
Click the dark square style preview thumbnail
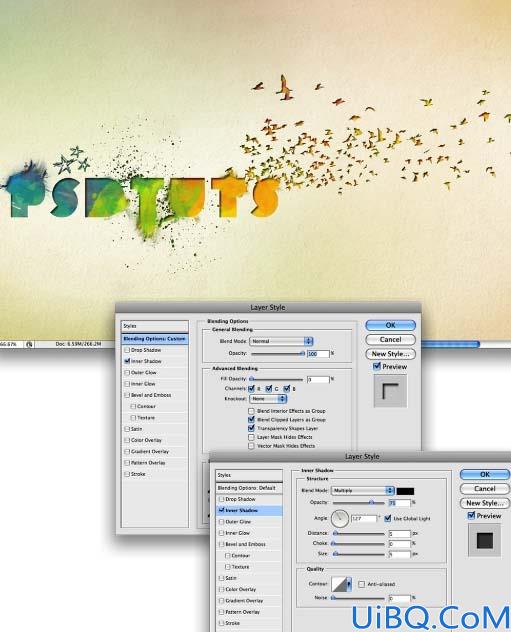(484, 540)
